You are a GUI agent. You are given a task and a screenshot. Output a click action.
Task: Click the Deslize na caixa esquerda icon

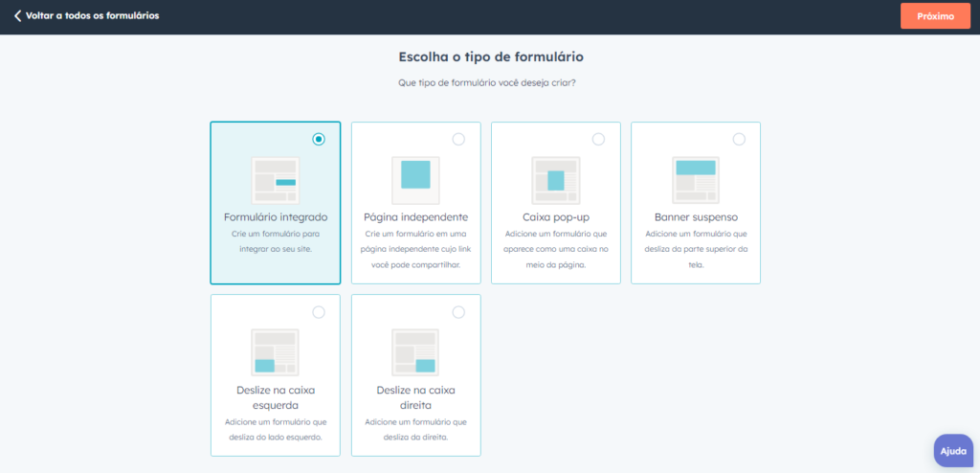point(276,352)
